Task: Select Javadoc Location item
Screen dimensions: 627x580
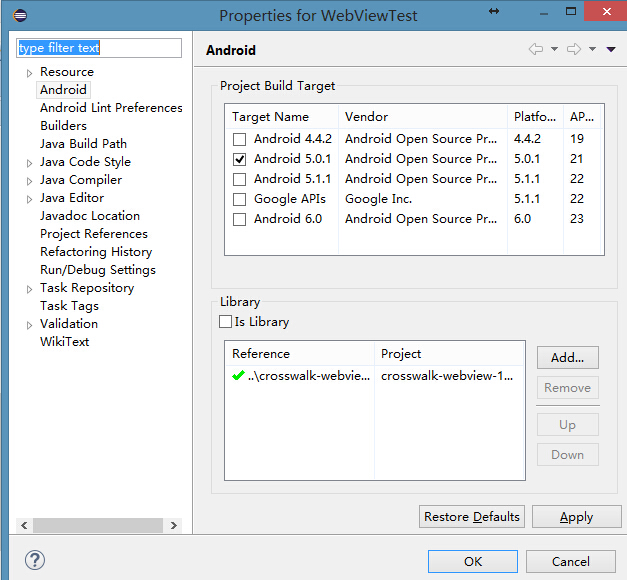Action: (90, 216)
